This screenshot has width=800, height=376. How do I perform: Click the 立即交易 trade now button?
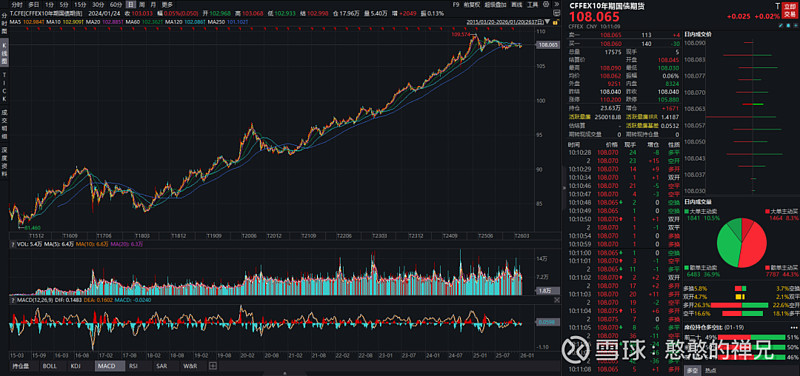click(x=789, y=11)
